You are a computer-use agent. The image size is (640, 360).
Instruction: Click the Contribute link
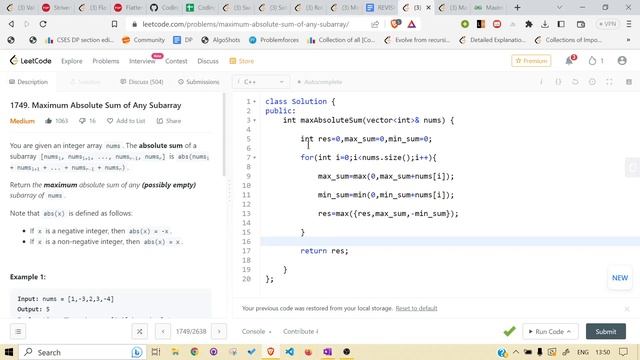(300, 331)
